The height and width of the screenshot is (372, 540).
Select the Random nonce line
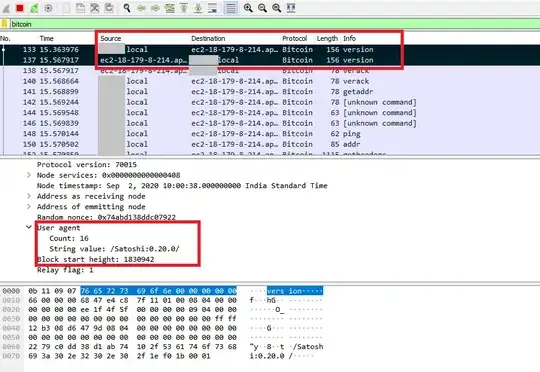click(x=106, y=217)
